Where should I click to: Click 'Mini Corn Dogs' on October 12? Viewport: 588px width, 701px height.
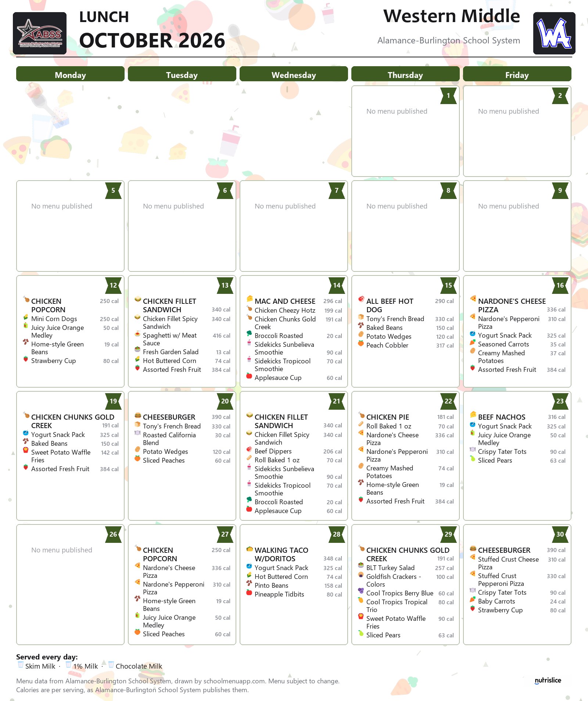pos(54,319)
